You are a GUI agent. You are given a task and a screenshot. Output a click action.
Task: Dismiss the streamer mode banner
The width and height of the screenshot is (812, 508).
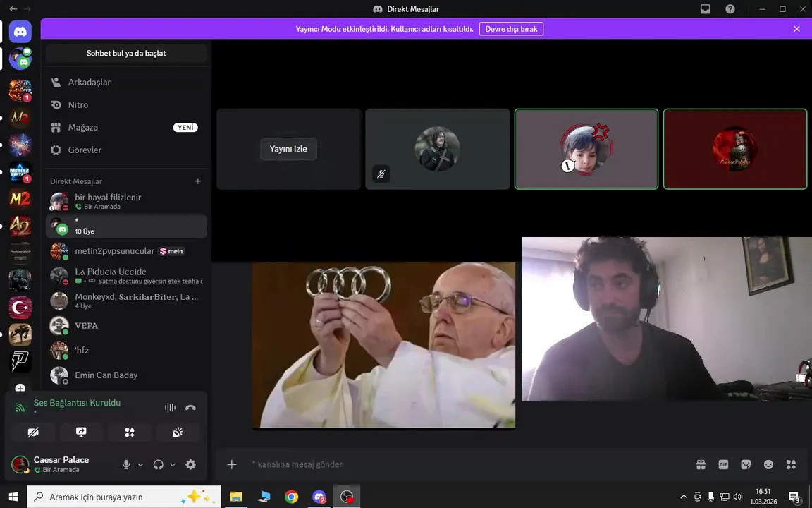click(796, 29)
